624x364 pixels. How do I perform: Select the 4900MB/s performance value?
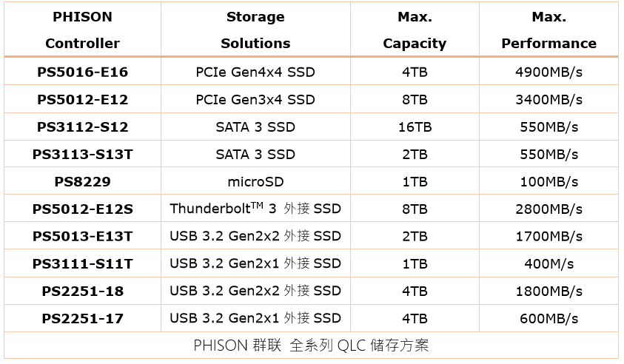[548, 72]
